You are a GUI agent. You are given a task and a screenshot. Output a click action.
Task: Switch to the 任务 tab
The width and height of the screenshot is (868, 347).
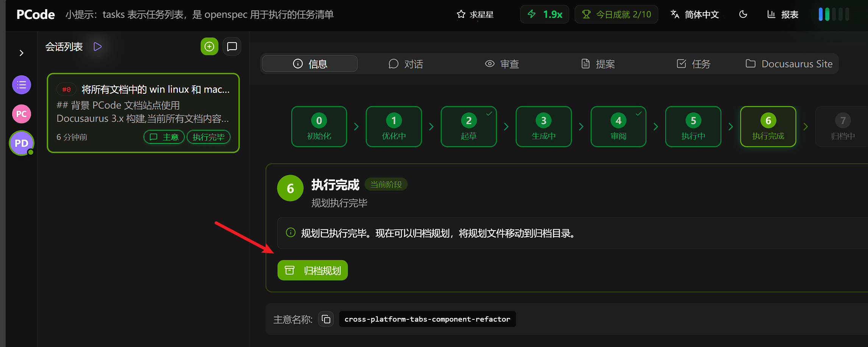click(x=693, y=64)
